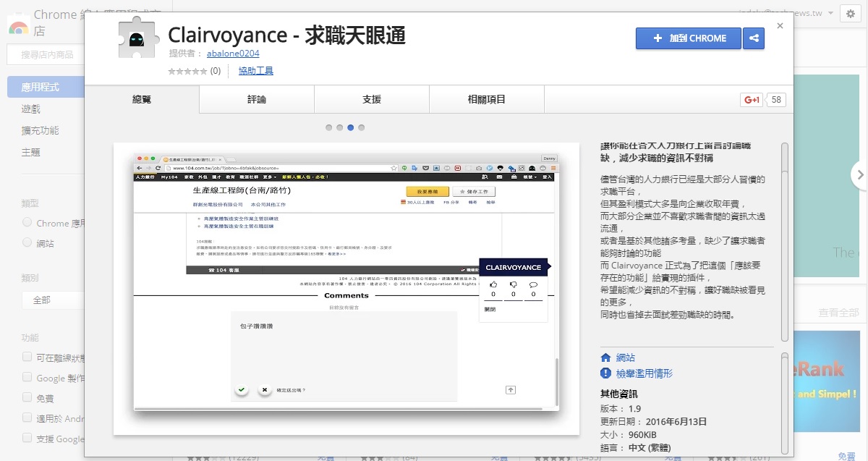Select the Chrome 應用程式 type radio button
Viewport: 868px width, 461px height.
[x=27, y=222]
